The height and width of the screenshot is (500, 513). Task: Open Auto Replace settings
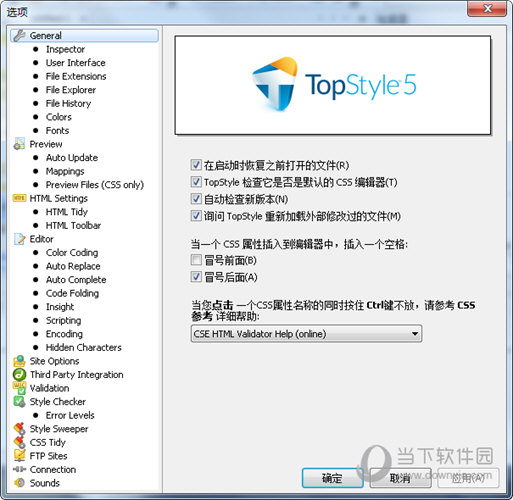[x=73, y=266]
